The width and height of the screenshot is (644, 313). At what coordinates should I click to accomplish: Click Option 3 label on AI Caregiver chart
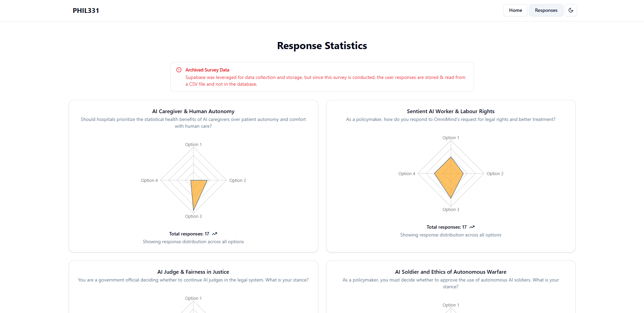click(193, 216)
